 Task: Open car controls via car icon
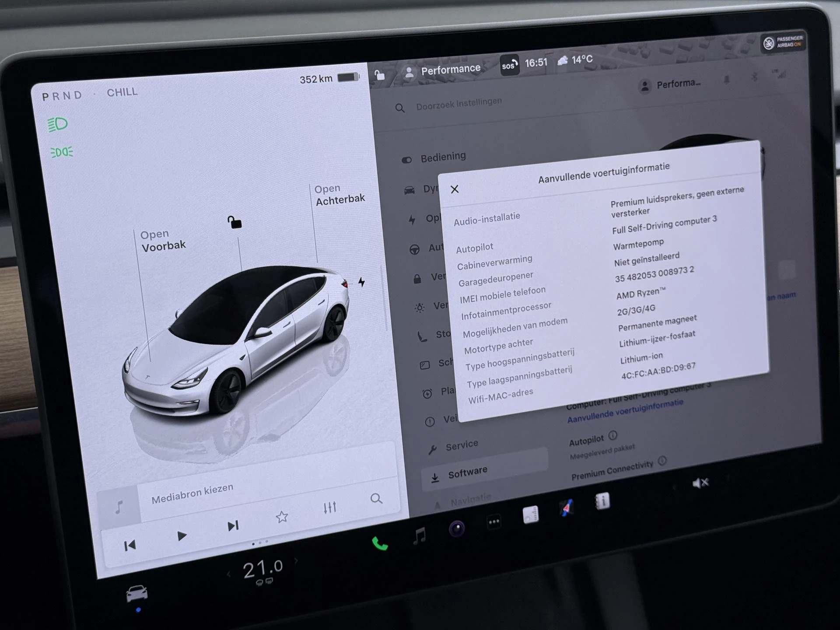[x=137, y=594]
